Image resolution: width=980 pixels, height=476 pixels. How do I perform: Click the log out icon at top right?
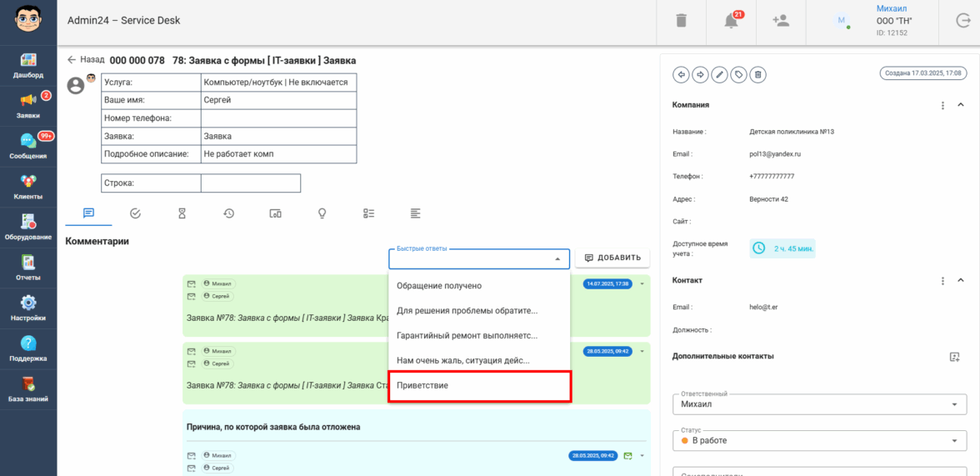(x=959, y=22)
